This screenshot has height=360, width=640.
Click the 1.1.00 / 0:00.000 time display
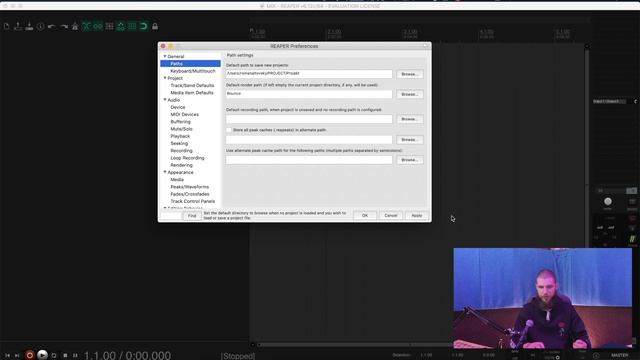pos(127,356)
